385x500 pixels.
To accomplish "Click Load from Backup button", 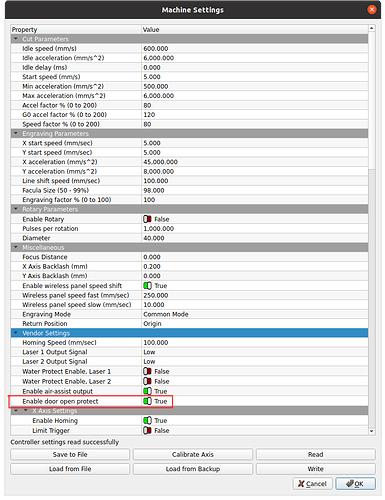I will [x=193, y=469].
